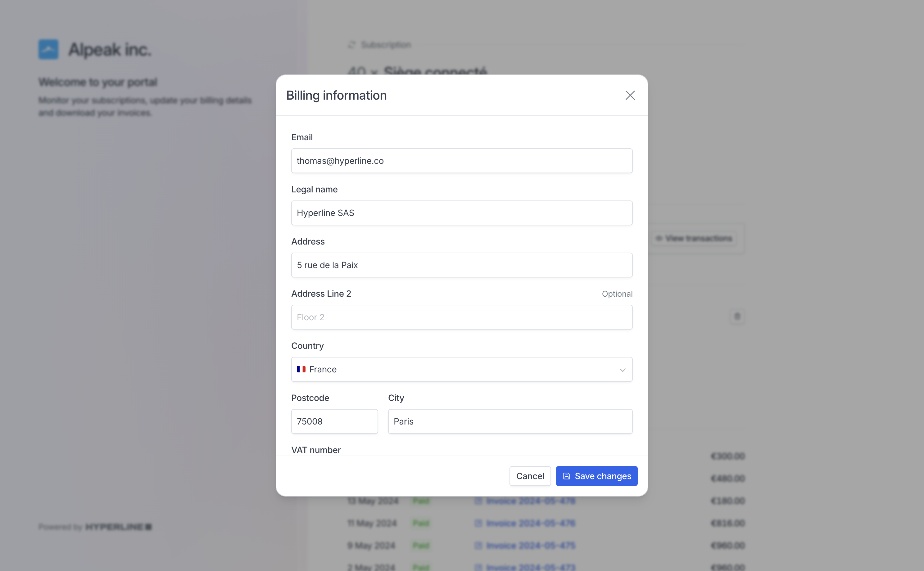Click the City field showing Paris

pyautogui.click(x=510, y=421)
